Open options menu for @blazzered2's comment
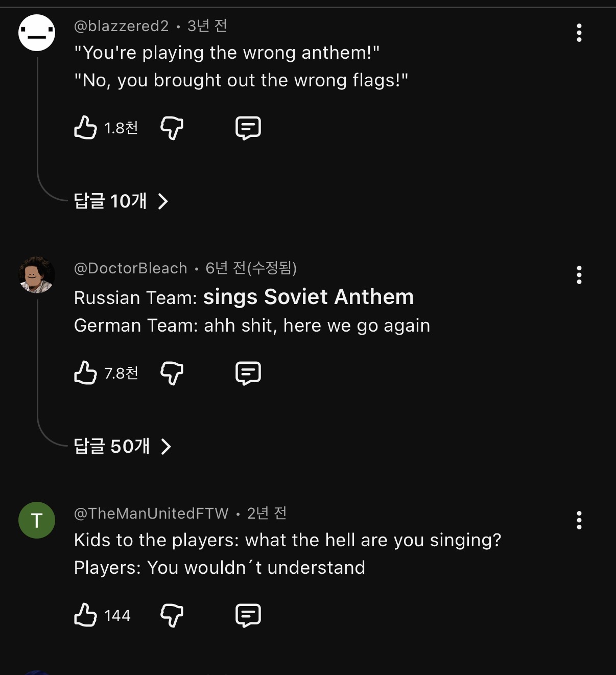The image size is (616, 675). [x=579, y=33]
